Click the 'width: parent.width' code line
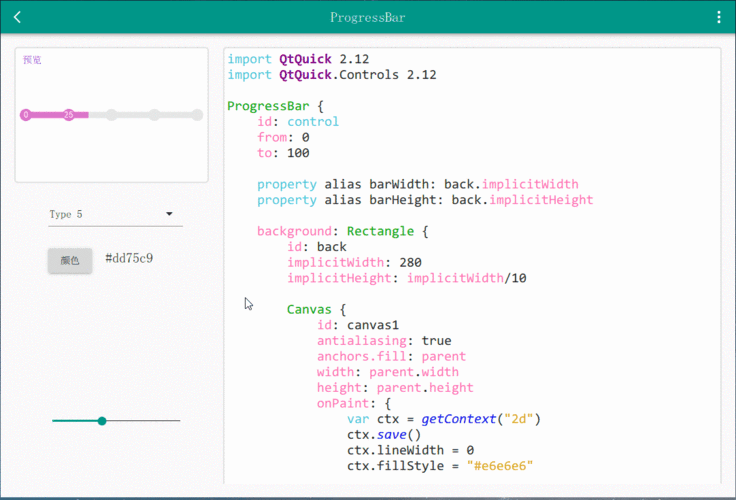The image size is (736, 500). coord(388,372)
